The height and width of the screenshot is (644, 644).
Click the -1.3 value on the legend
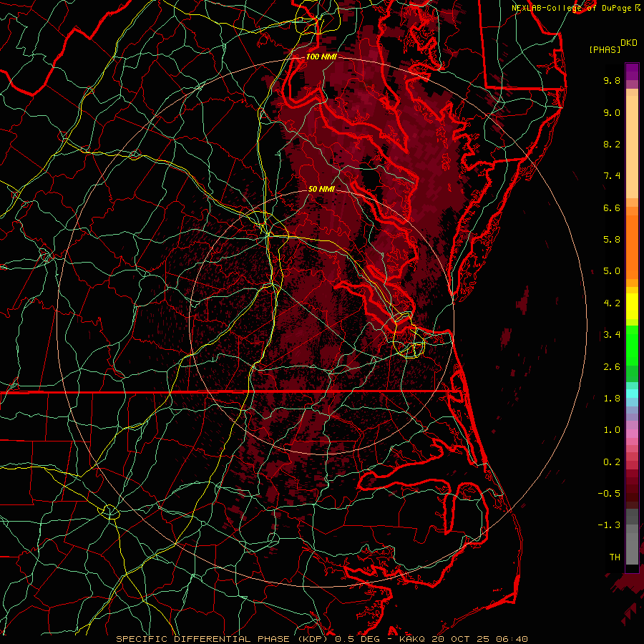(x=609, y=525)
